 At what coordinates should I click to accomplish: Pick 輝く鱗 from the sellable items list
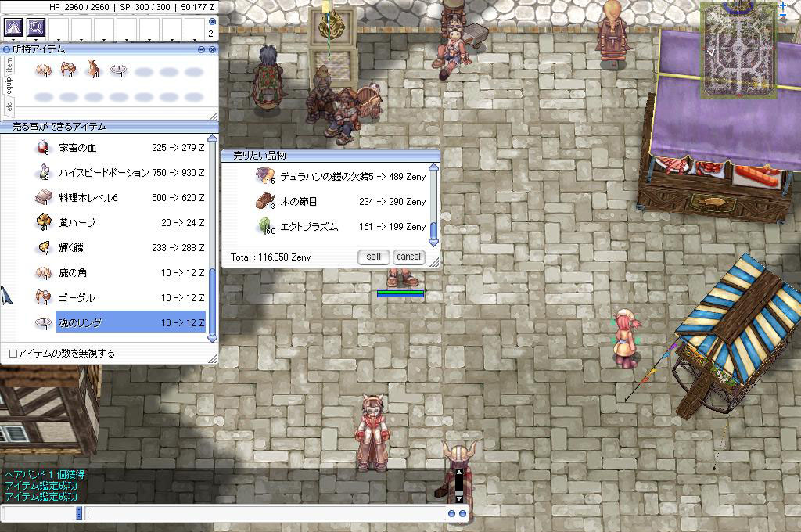click(120, 248)
